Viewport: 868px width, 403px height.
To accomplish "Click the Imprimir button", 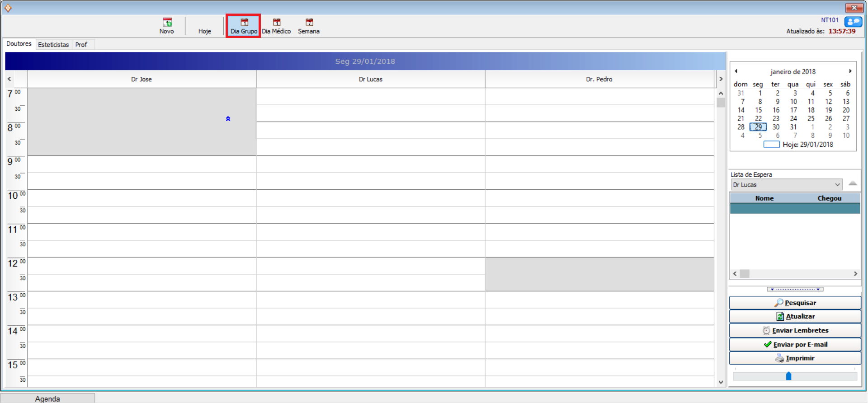I will [795, 358].
